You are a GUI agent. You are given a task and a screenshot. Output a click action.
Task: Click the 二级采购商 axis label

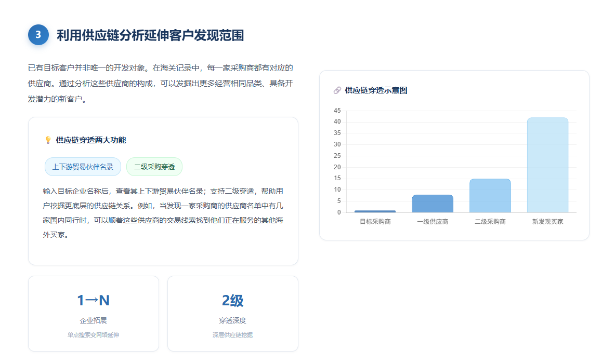pyautogui.click(x=490, y=222)
